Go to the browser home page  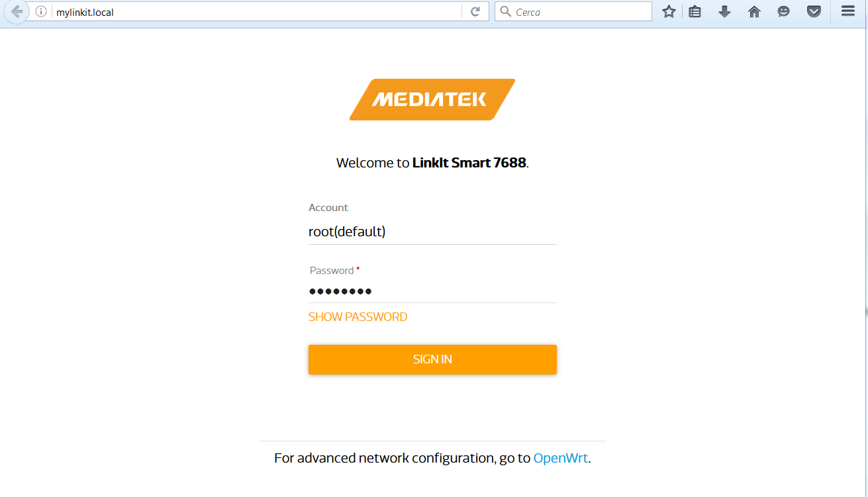(754, 12)
